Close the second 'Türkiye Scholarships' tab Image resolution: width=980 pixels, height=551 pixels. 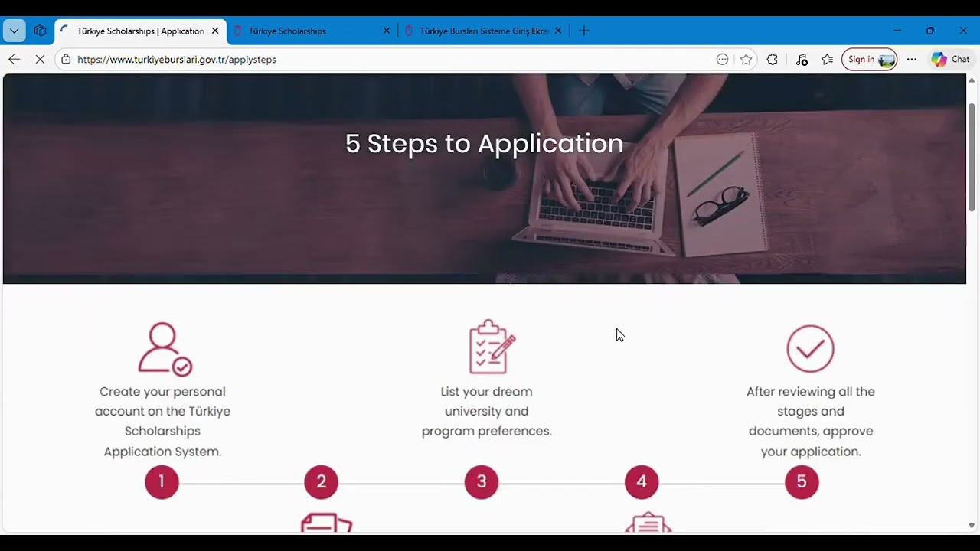(387, 31)
